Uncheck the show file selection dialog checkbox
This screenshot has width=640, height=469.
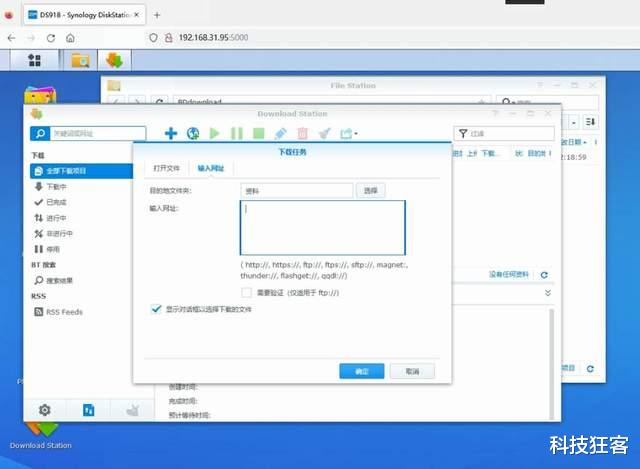pyautogui.click(x=156, y=309)
